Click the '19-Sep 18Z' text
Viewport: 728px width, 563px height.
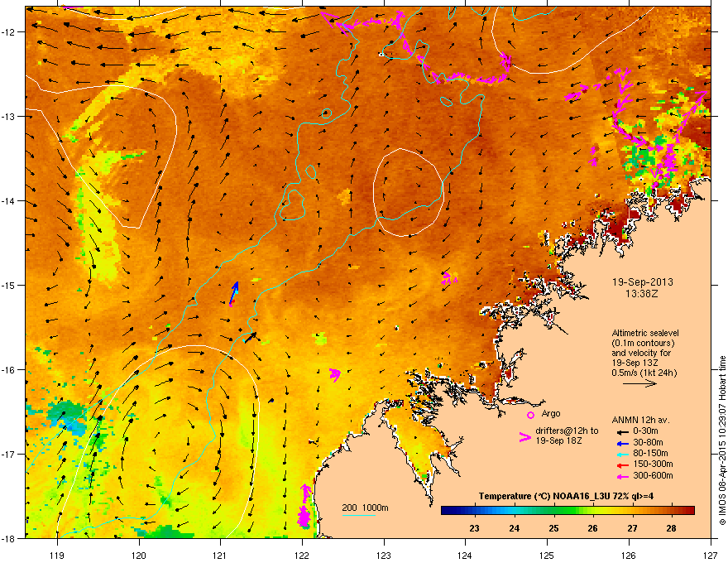pyautogui.click(x=558, y=440)
